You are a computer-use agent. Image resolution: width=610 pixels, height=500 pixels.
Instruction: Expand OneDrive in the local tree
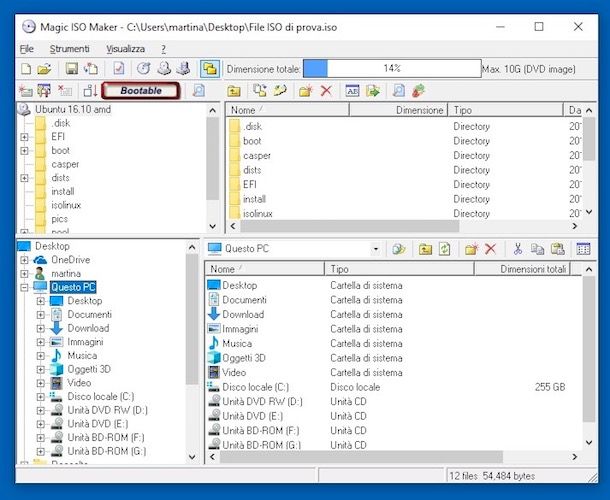click(x=25, y=260)
